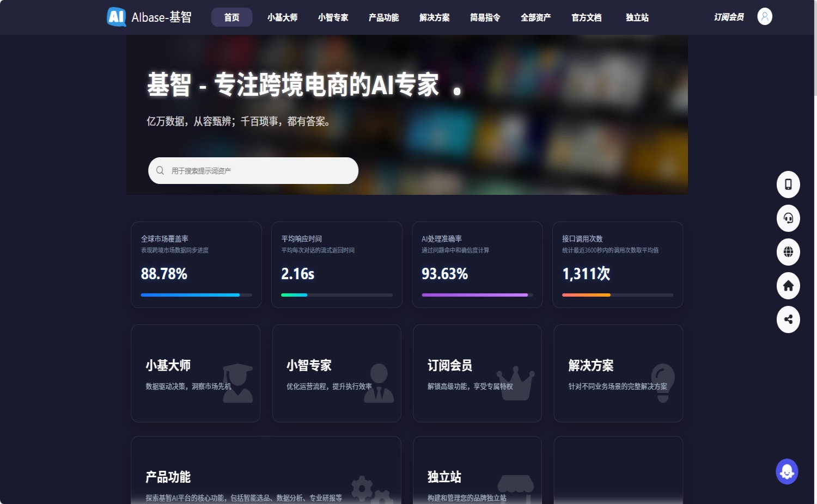Click the blue progress bar under 88.78%
This screenshot has width=817, height=504.
coord(190,294)
